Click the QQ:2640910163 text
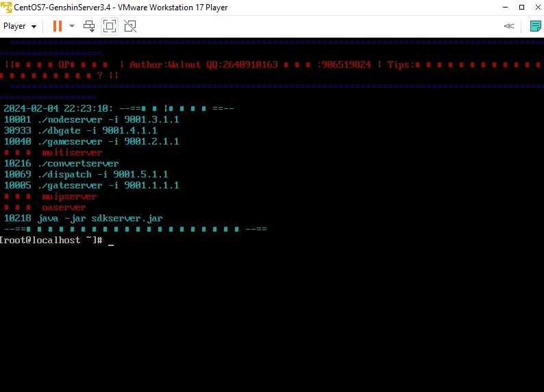Image resolution: width=544 pixels, height=392 pixels. [242, 64]
